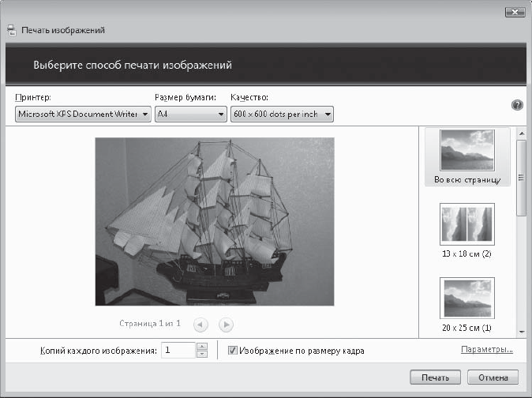Click the layout list scrollbar thumb
Viewport: 532px width, 398px height.
(522, 178)
